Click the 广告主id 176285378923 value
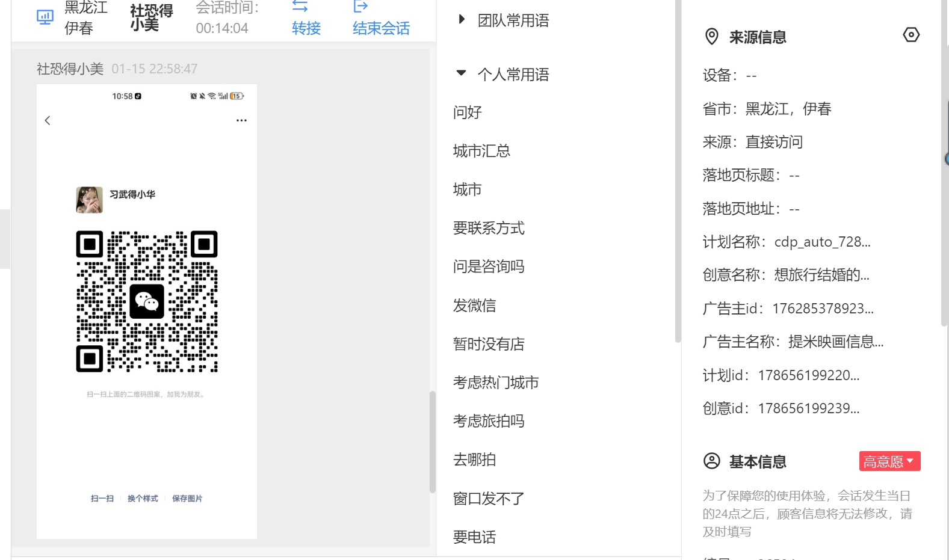This screenshot has height=560, width=949. [x=823, y=309]
